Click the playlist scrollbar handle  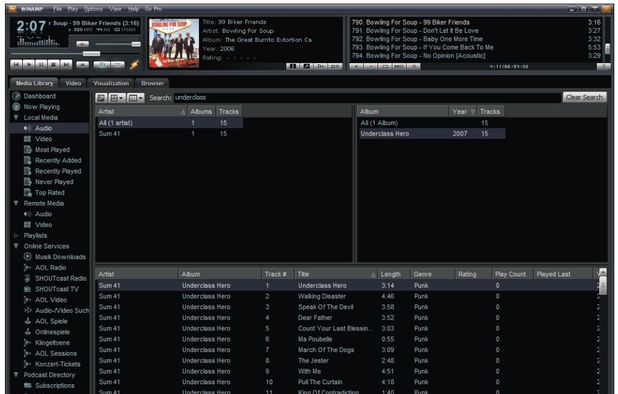[607, 48]
